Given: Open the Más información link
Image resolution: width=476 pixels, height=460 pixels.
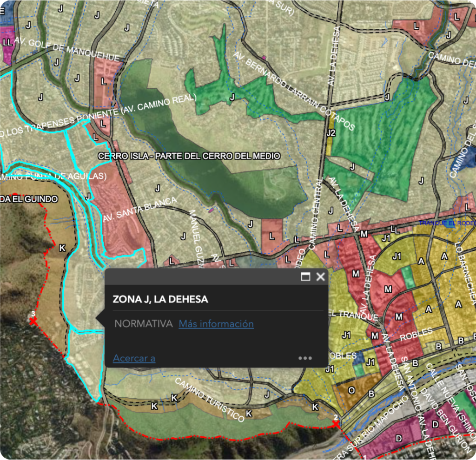Looking at the screenshot, I should click(216, 324).
